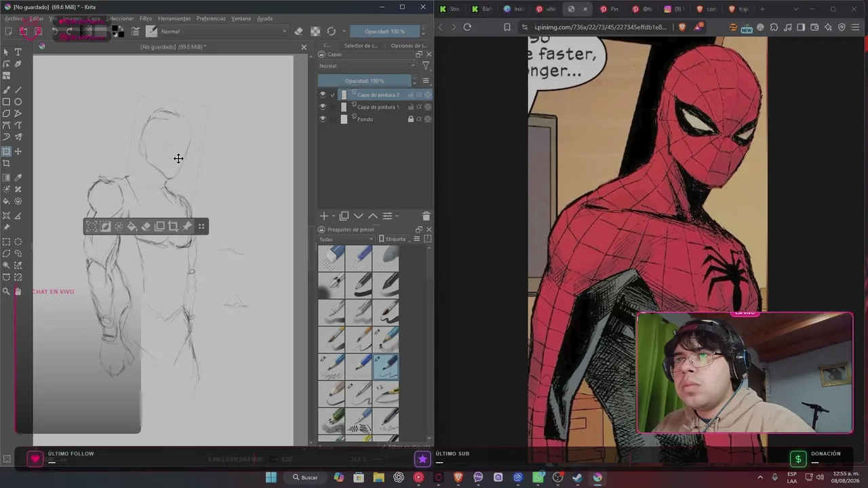Screen dimensions: 868x488
Task: Open layer blending mode dropdown in Capas
Action: 367,66
